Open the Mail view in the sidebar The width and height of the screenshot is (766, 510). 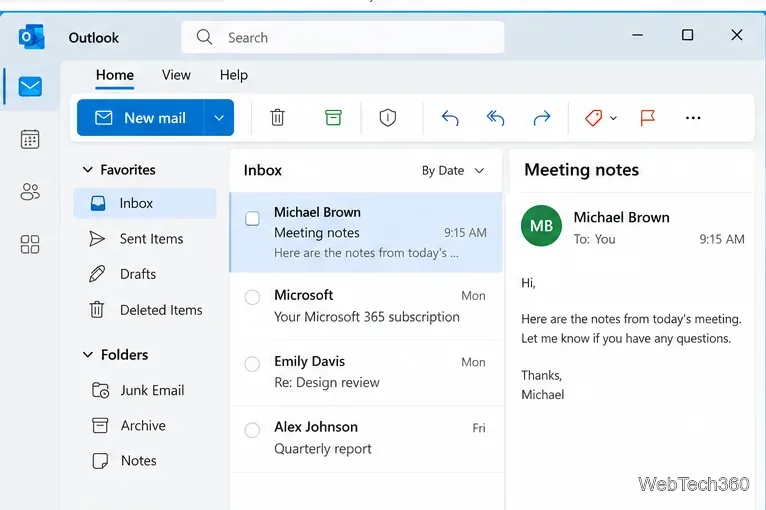point(30,87)
